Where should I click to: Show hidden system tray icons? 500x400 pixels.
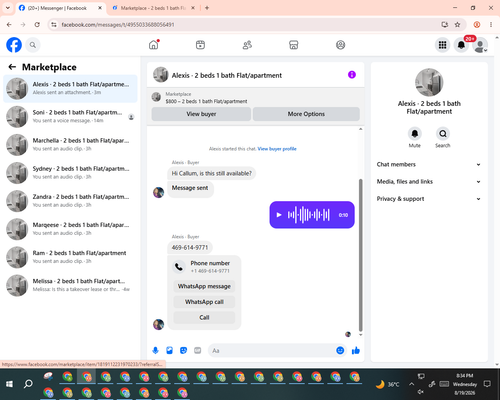[412, 384]
